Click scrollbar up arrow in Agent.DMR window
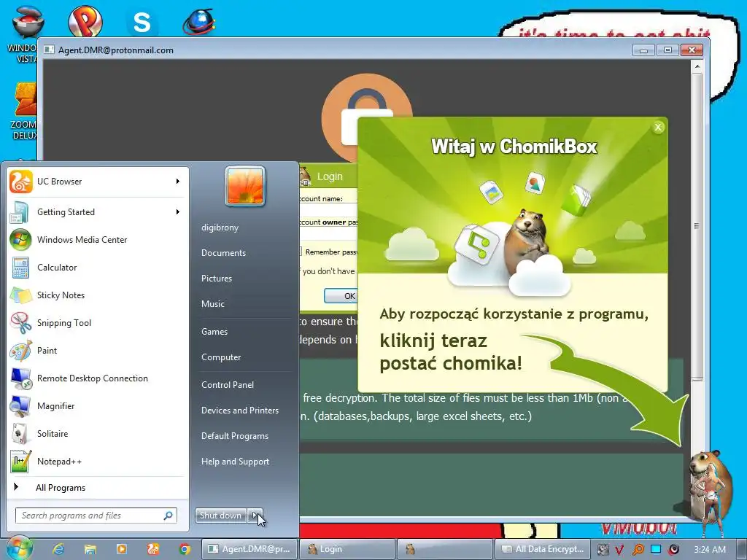Viewport: 747px width, 560px height. [x=697, y=66]
